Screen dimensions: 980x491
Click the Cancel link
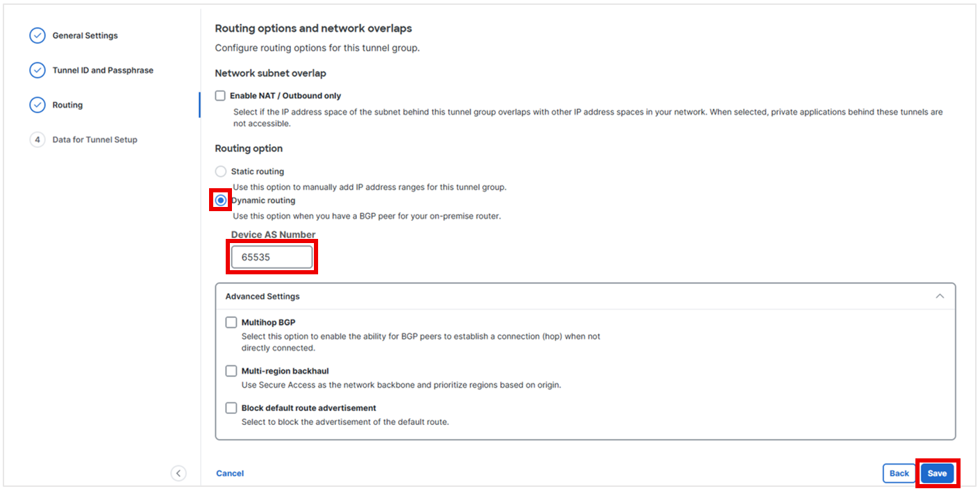(230, 474)
